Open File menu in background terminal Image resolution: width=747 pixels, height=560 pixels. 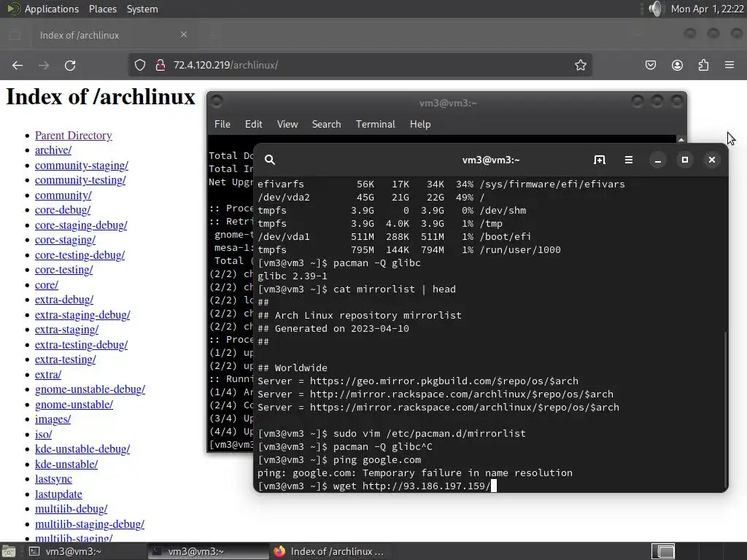pyautogui.click(x=222, y=124)
